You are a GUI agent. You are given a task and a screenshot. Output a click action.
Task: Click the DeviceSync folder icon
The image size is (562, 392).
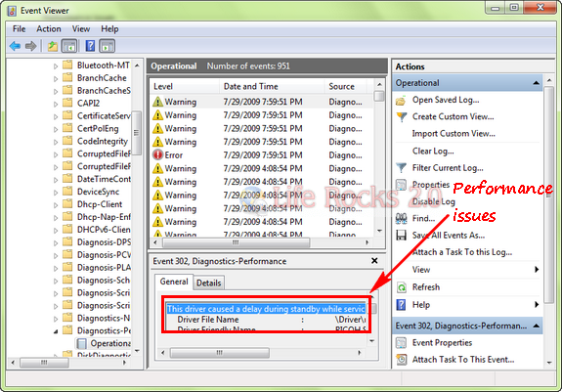[x=67, y=192]
